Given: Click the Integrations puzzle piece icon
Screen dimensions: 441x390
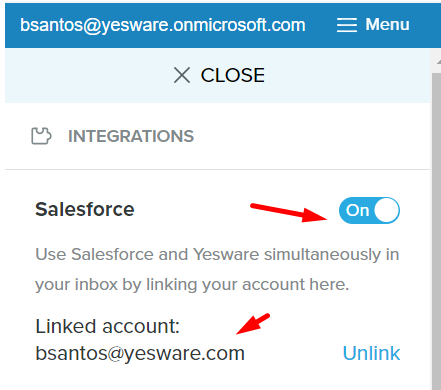Looking at the screenshot, I should pyautogui.click(x=41, y=136).
